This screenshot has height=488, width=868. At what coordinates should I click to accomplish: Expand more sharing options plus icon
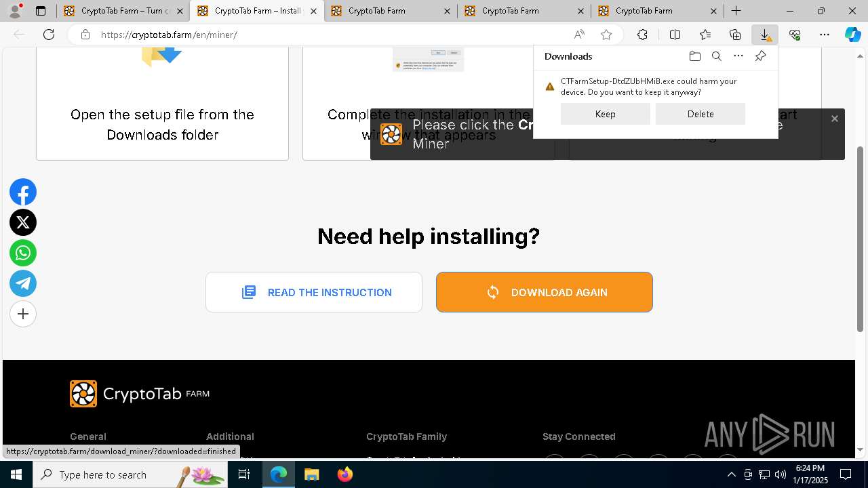(23, 314)
